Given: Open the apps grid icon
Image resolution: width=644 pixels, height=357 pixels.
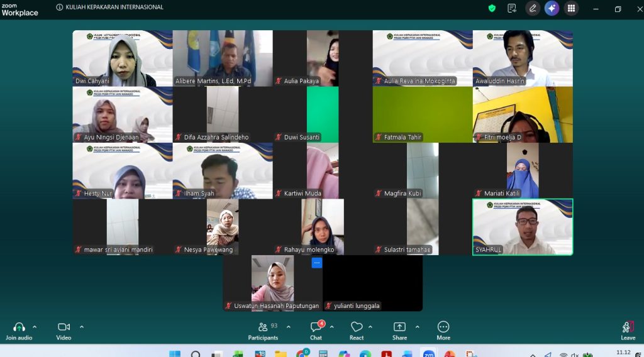Looking at the screenshot, I should [x=571, y=8].
